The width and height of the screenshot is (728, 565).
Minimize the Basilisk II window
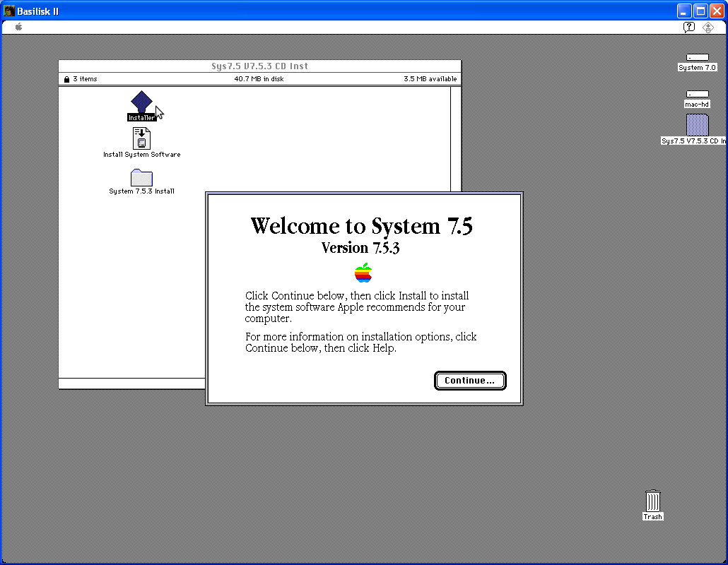click(684, 11)
